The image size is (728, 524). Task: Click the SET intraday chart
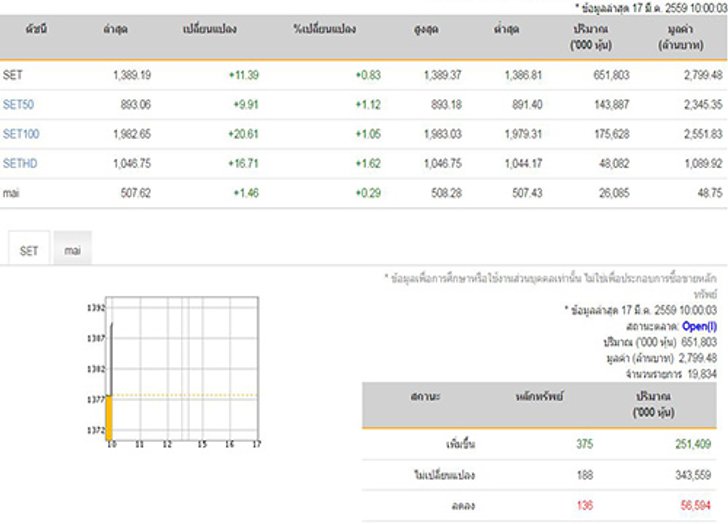click(x=175, y=373)
